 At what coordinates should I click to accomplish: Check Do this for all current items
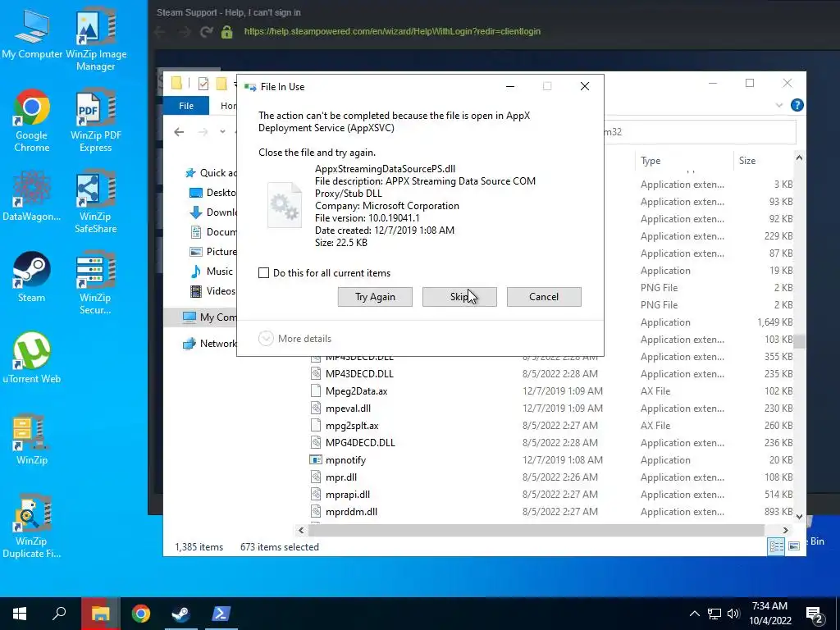(263, 272)
